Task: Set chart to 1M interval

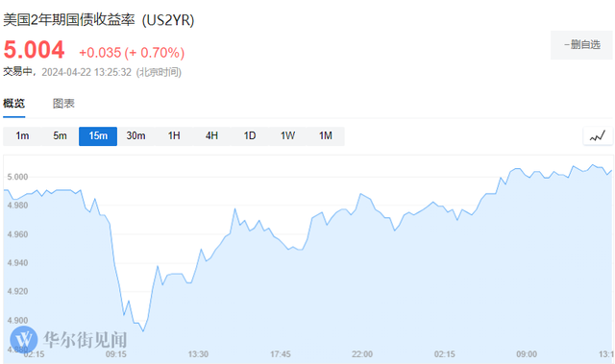Action: click(326, 136)
